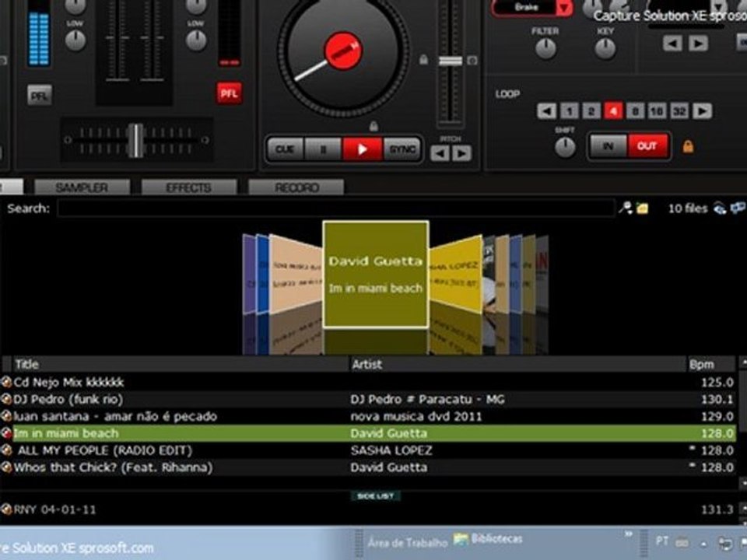
Task: Set loop length to 16 beats
Action: click(657, 111)
